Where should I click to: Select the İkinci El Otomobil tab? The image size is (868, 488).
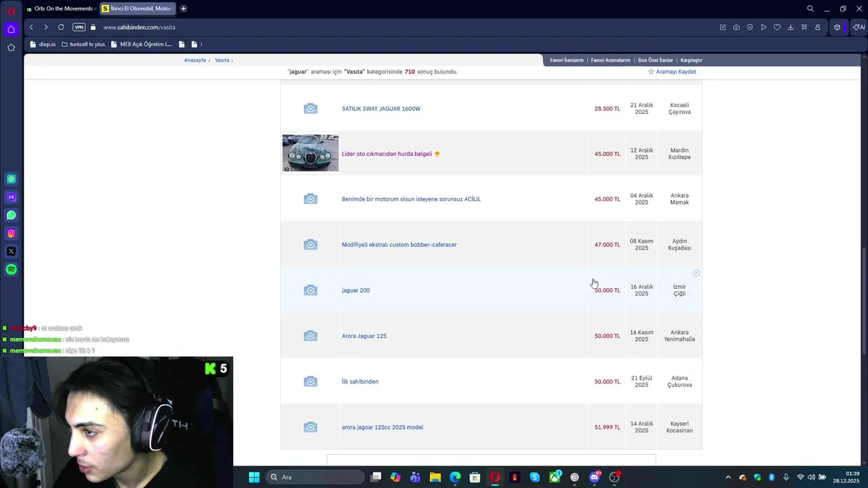[138, 9]
